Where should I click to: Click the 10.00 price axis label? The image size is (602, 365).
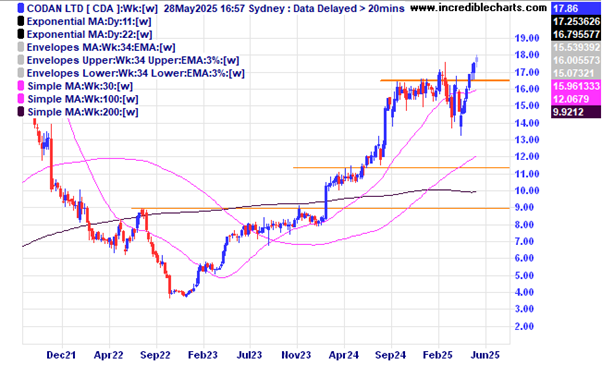point(527,191)
